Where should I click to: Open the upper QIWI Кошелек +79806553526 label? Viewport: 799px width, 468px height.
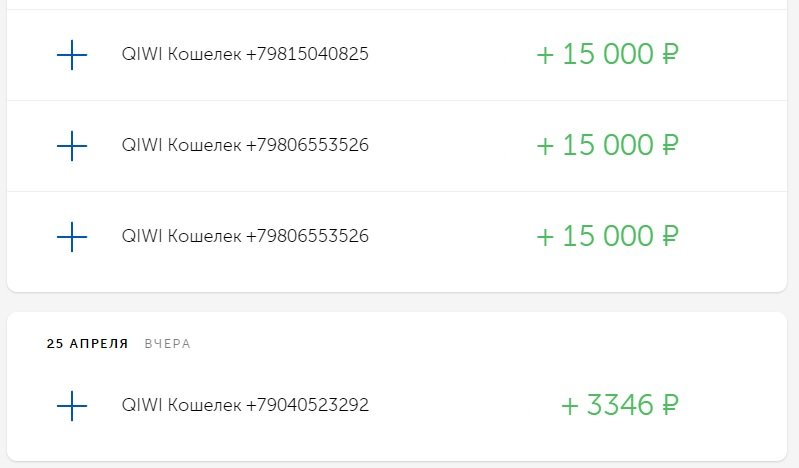(244, 146)
